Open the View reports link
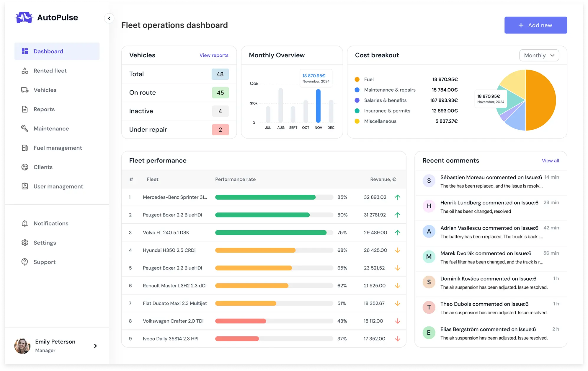The width and height of the screenshot is (588, 371). 214,55
